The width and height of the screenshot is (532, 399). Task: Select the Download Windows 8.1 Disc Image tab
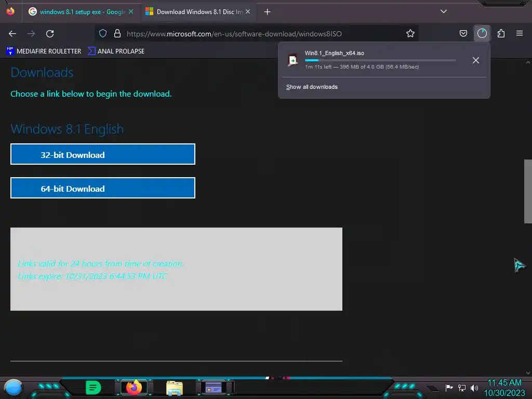click(x=199, y=12)
